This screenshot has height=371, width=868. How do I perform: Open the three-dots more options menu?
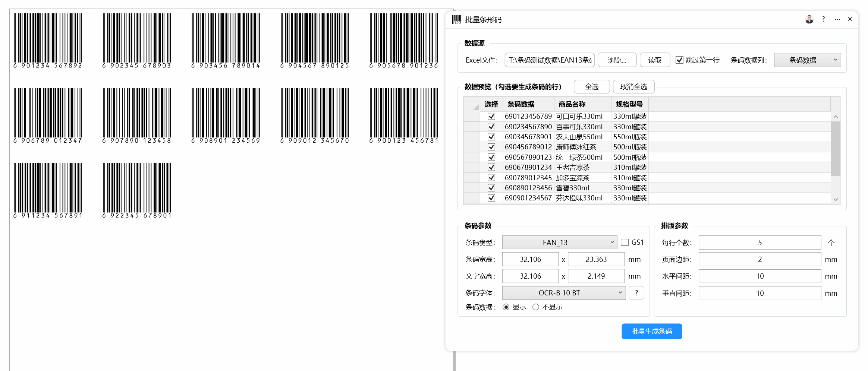(x=837, y=19)
